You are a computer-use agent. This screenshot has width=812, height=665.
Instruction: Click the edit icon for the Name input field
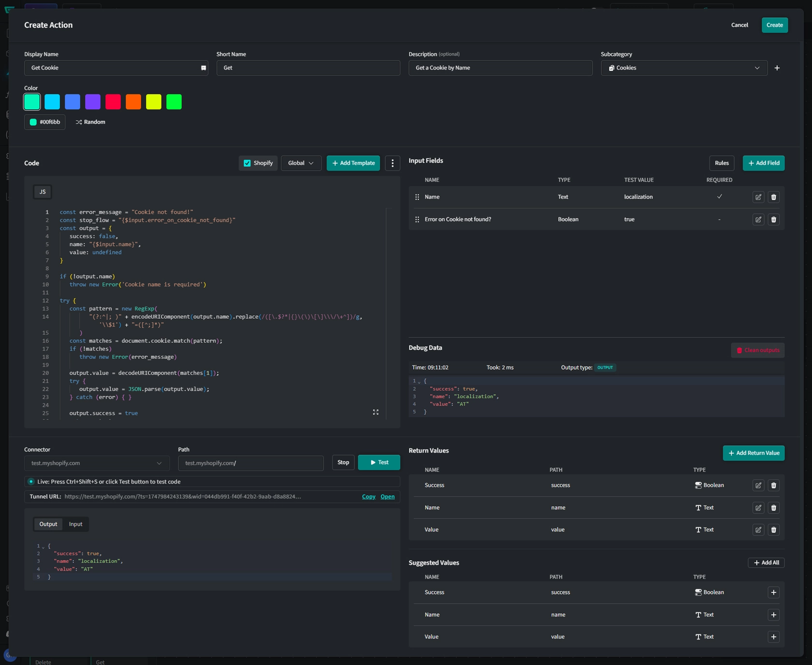(758, 197)
